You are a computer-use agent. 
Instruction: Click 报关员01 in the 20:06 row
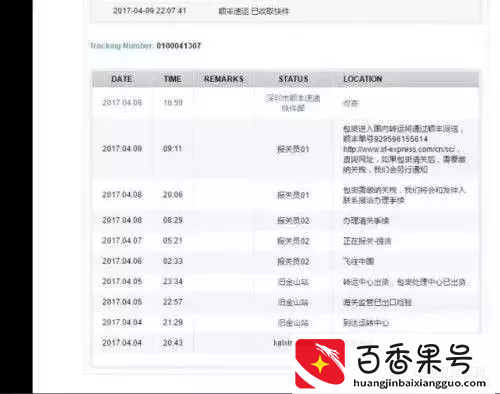pos(293,195)
